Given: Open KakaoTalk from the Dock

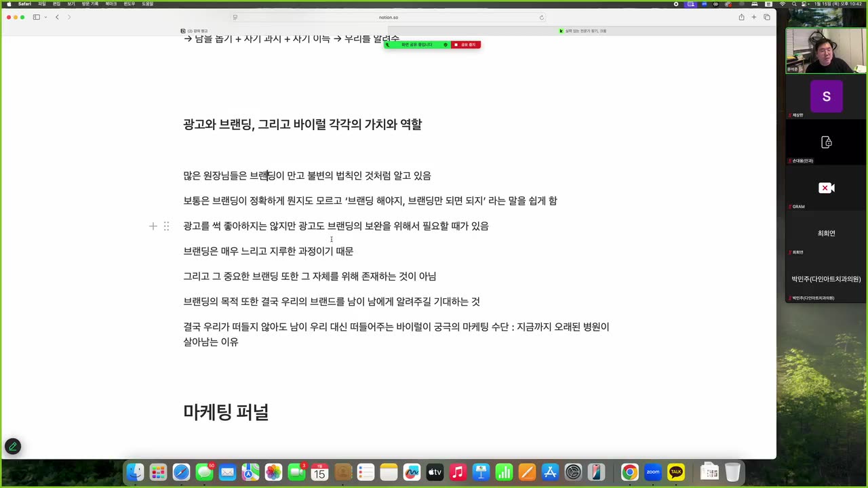Looking at the screenshot, I should click(x=676, y=472).
